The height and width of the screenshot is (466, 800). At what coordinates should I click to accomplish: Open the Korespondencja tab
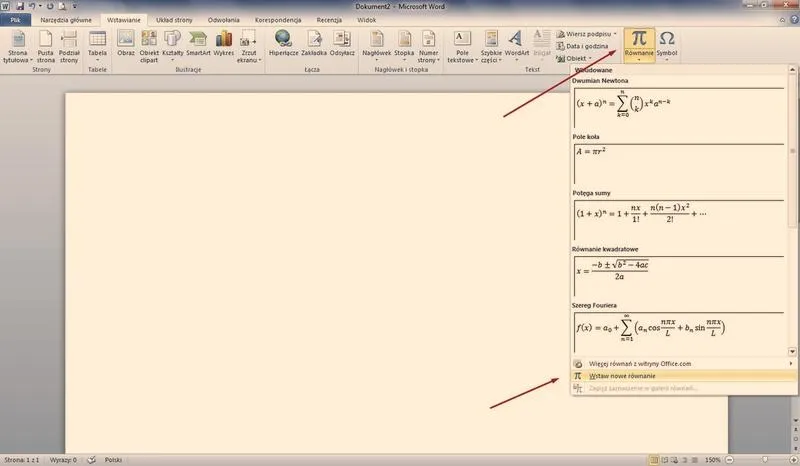278,20
